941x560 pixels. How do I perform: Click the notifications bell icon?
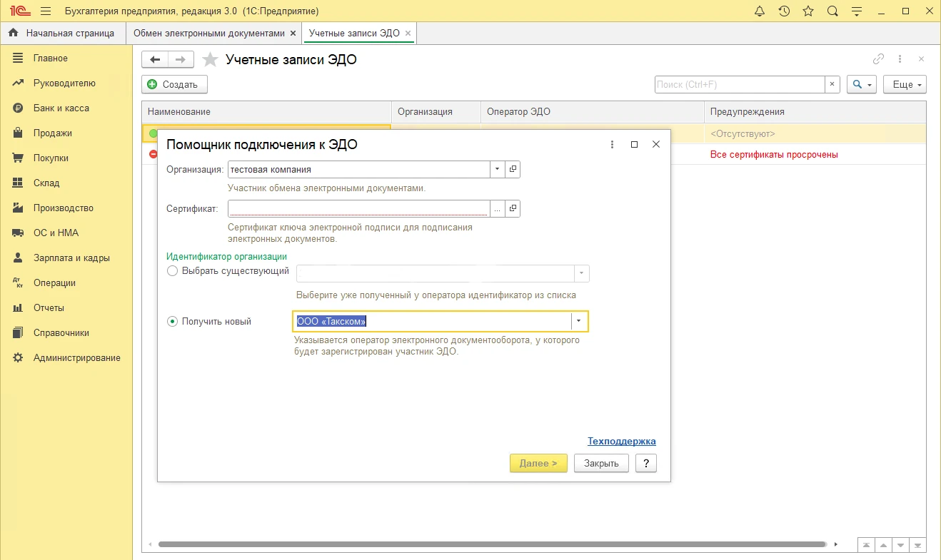coord(760,11)
